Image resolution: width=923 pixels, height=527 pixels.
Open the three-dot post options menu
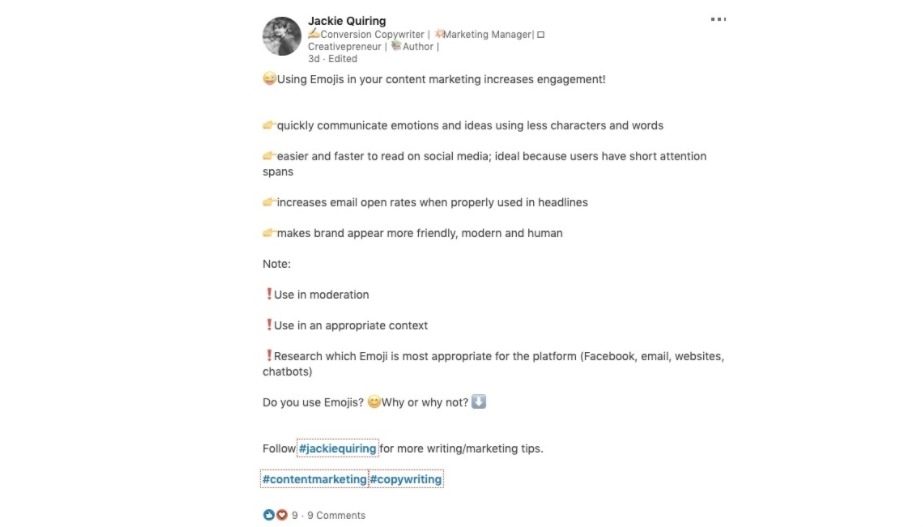(718, 20)
